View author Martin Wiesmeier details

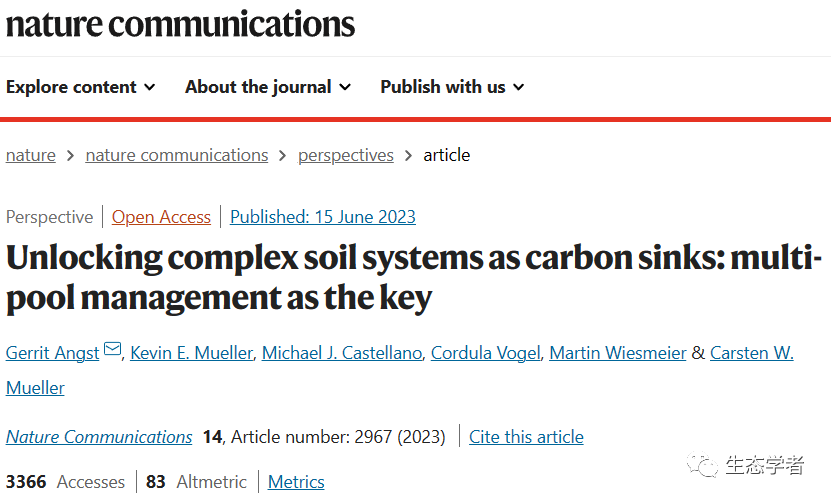click(x=618, y=353)
